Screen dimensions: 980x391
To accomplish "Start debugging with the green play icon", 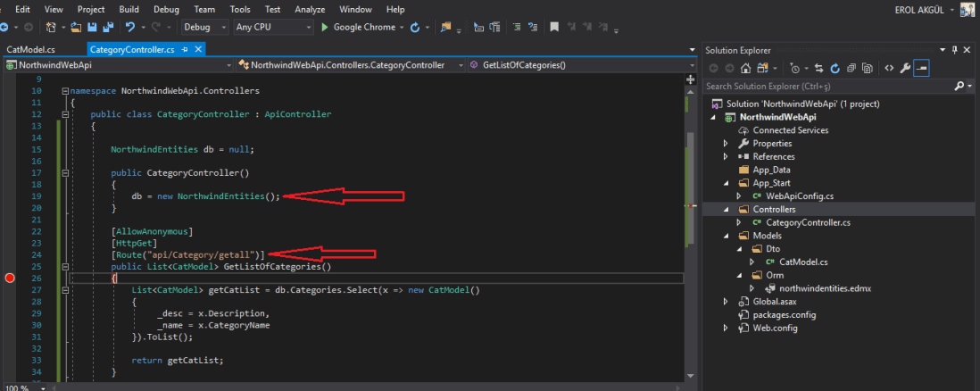I will tap(324, 28).
